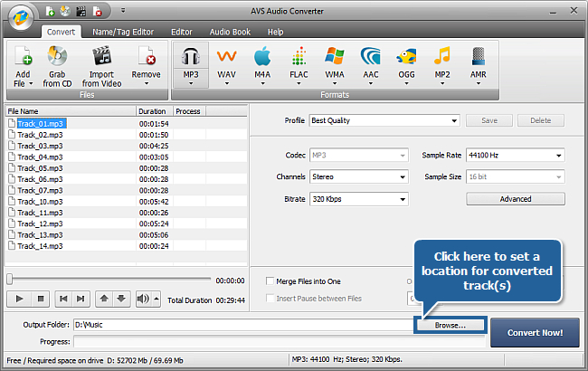Select Track_10.mp3 in file list
The height and width of the screenshot is (371, 588).
[40, 202]
